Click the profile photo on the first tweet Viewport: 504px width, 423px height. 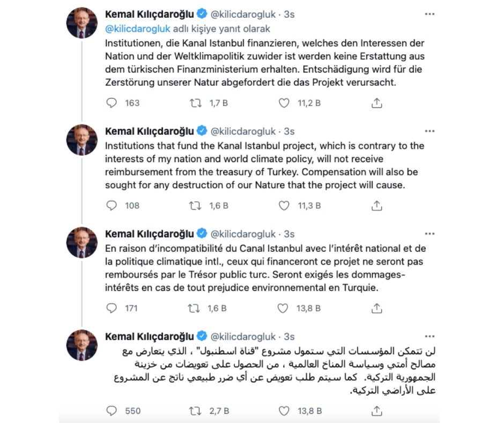pyautogui.click(x=81, y=23)
